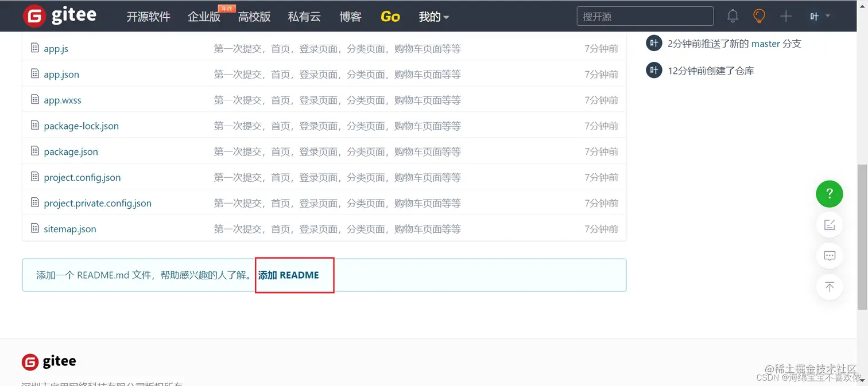This screenshot has height=386, width=868.
Task: Open commit message on sitemap.json row
Action: (338, 229)
